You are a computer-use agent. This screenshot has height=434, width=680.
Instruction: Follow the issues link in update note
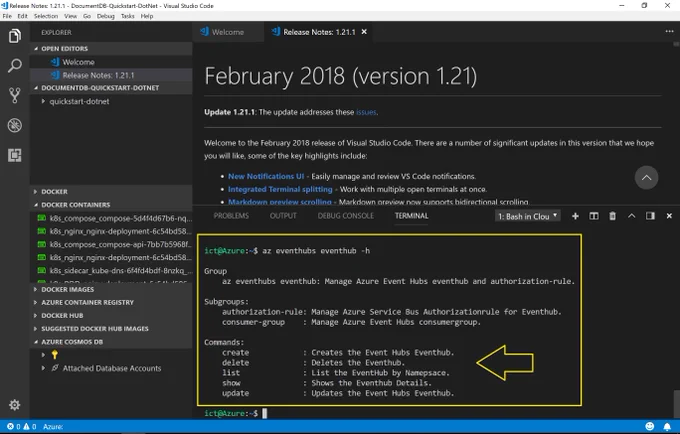tap(366, 112)
